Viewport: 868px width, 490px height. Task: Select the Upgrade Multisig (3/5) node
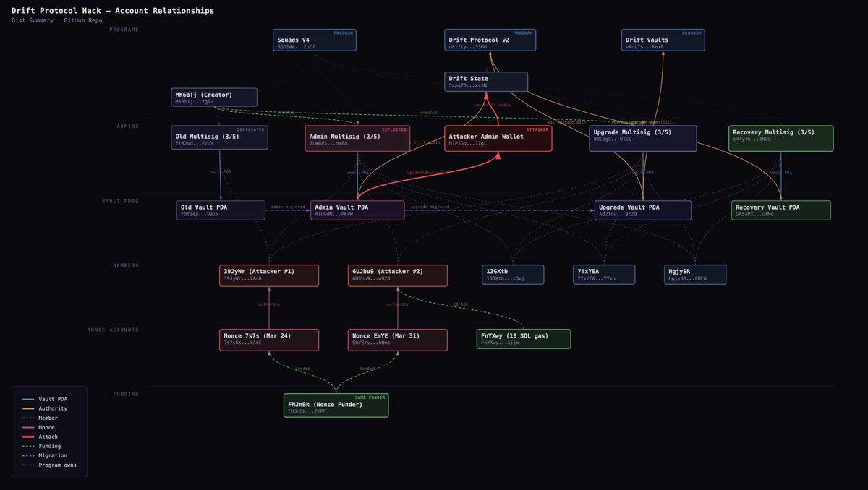(643, 138)
